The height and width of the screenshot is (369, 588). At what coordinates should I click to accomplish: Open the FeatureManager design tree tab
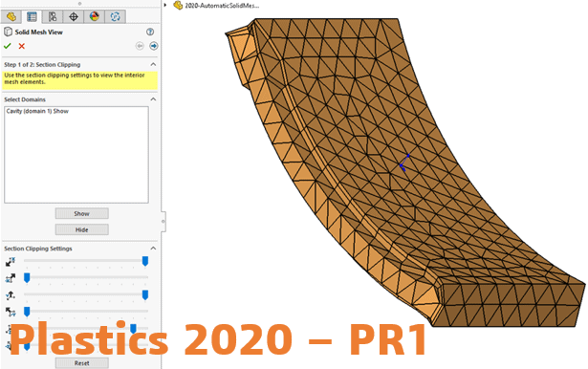(11, 16)
